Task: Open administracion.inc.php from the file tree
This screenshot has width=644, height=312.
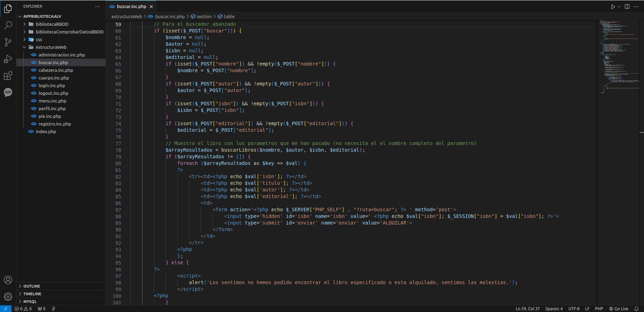Action: (x=62, y=55)
